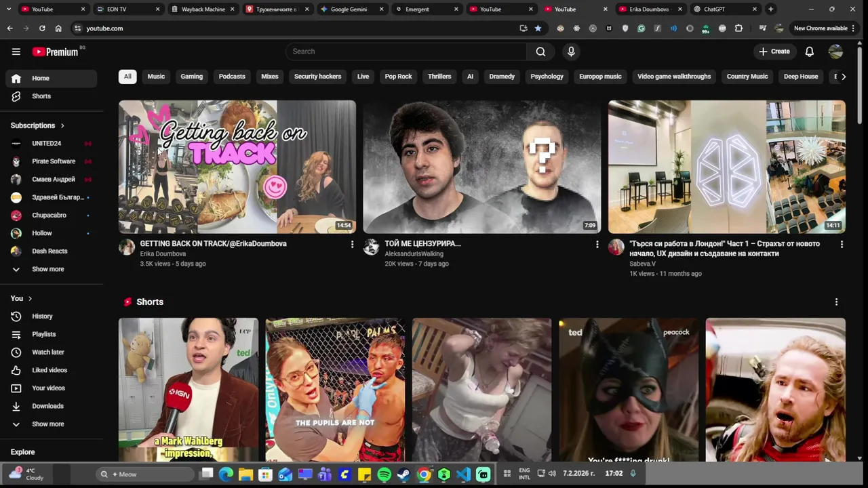Open the notifications bell

(809, 52)
